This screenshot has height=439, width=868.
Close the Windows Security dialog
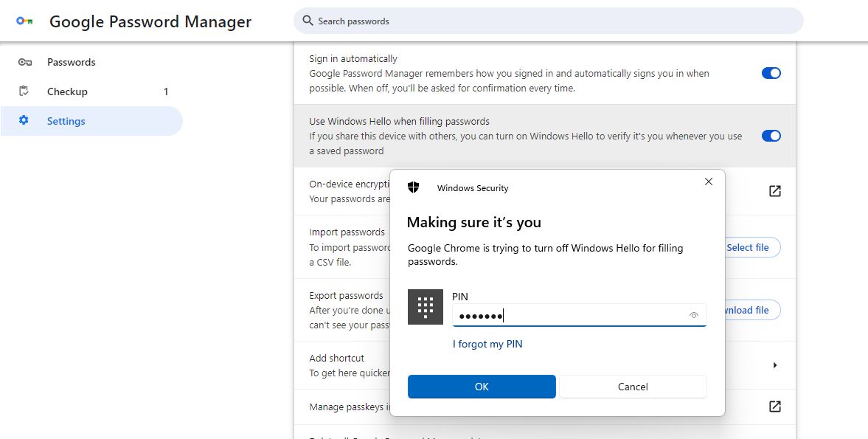pyautogui.click(x=708, y=182)
